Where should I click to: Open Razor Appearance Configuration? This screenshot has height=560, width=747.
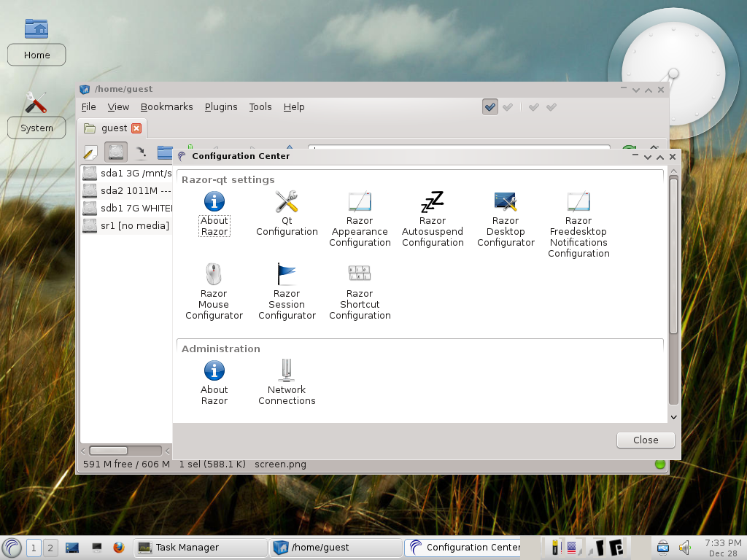(360, 219)
